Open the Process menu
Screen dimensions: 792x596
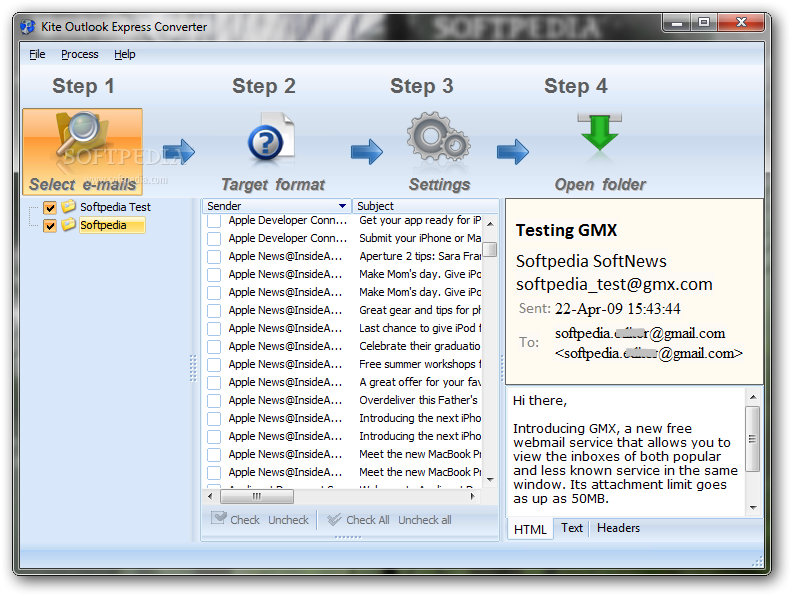[x=80, y=54]
